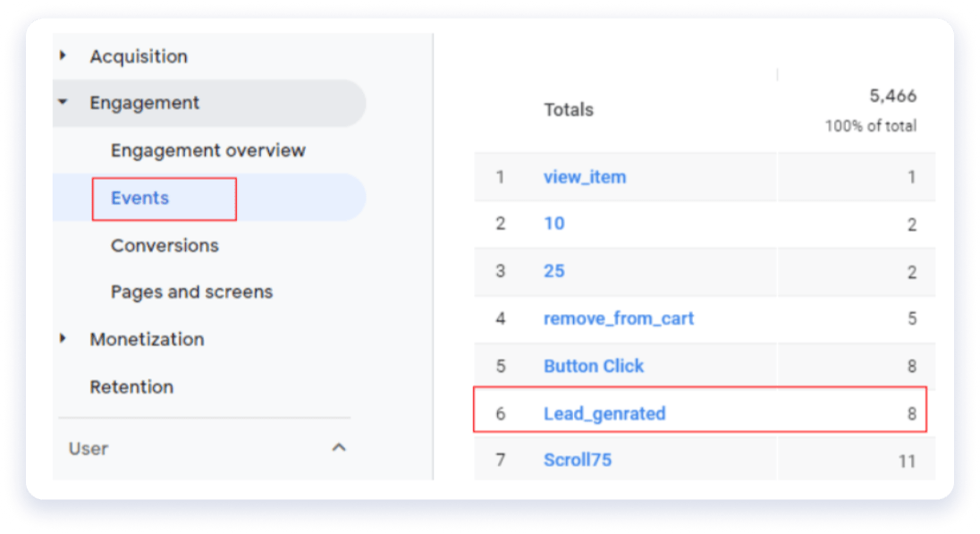Go to Pages and screens

[x=192, y=292]
